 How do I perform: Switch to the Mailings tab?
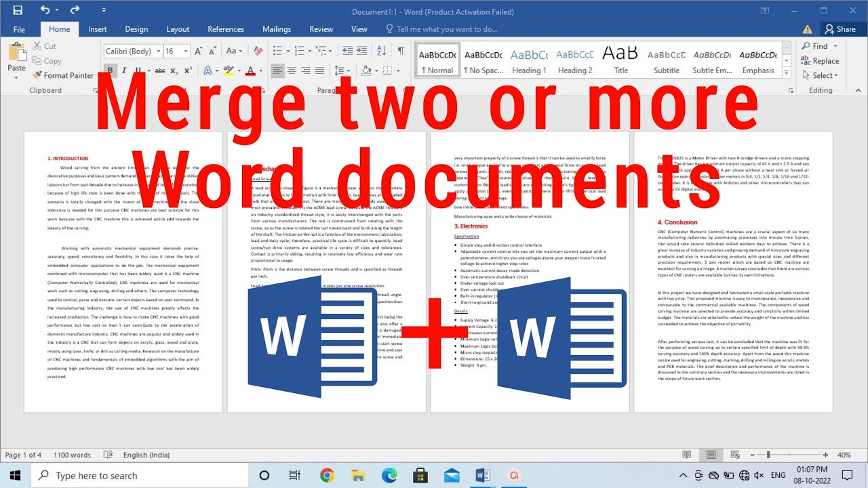coord(277,29)
